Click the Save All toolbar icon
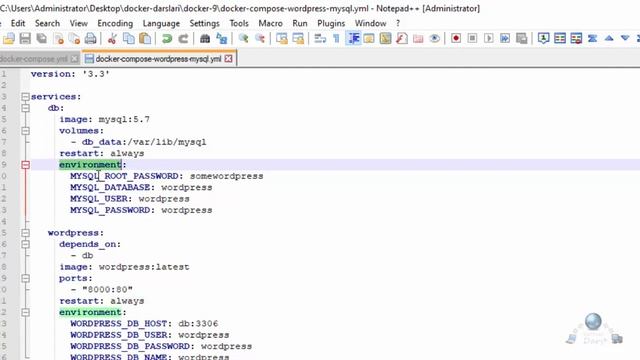 [x=41, y=39]
